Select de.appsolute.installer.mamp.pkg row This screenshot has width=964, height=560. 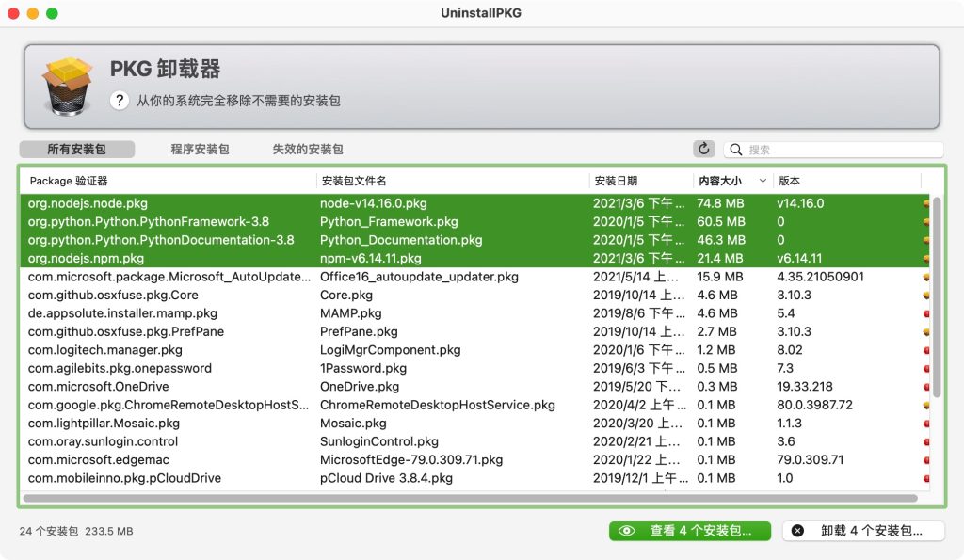click(474, 313)
